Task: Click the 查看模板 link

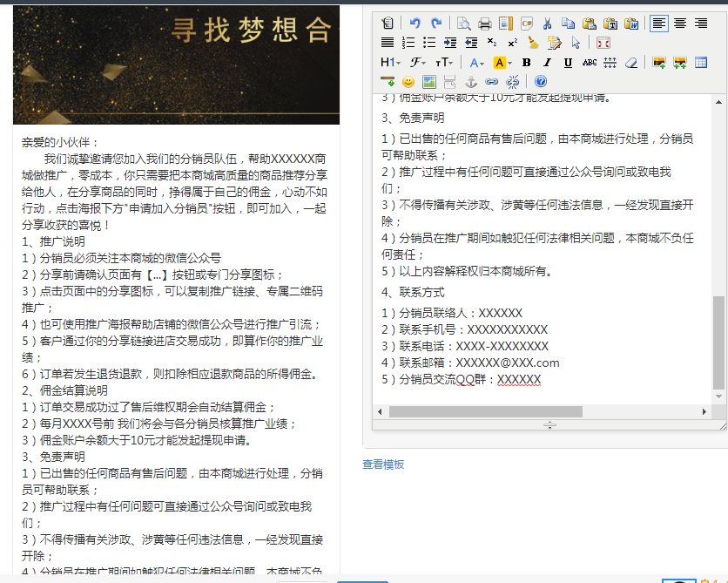Action: (x=383, y=464)
